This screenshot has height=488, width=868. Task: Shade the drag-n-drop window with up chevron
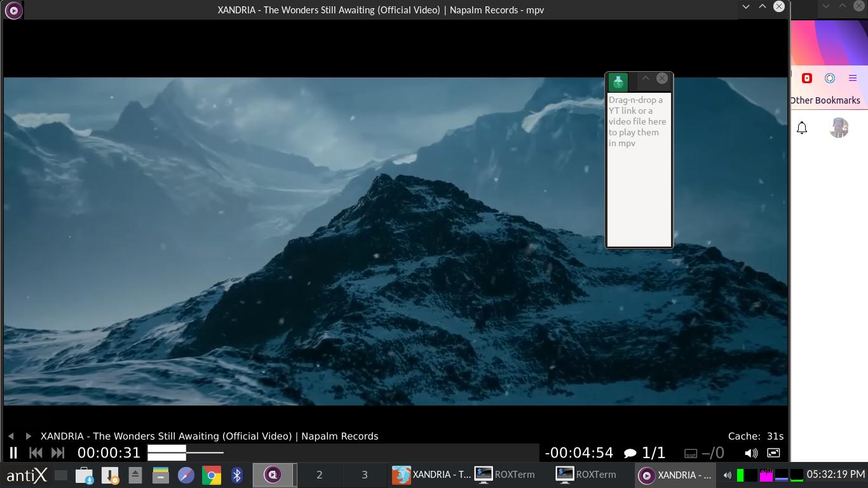pyautogui.click(x=645, y=78)
